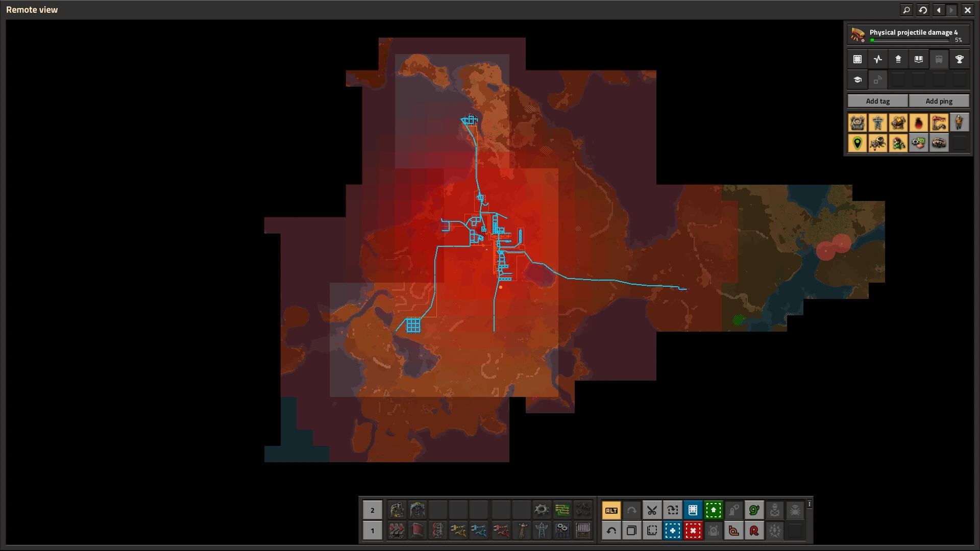
Task: Open the achievements trophy button
Action: (x=960, y=59)
